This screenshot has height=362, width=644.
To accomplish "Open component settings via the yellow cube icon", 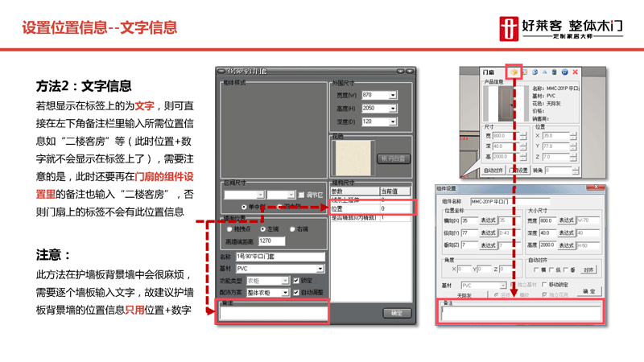I will click(x=514, y=72).
